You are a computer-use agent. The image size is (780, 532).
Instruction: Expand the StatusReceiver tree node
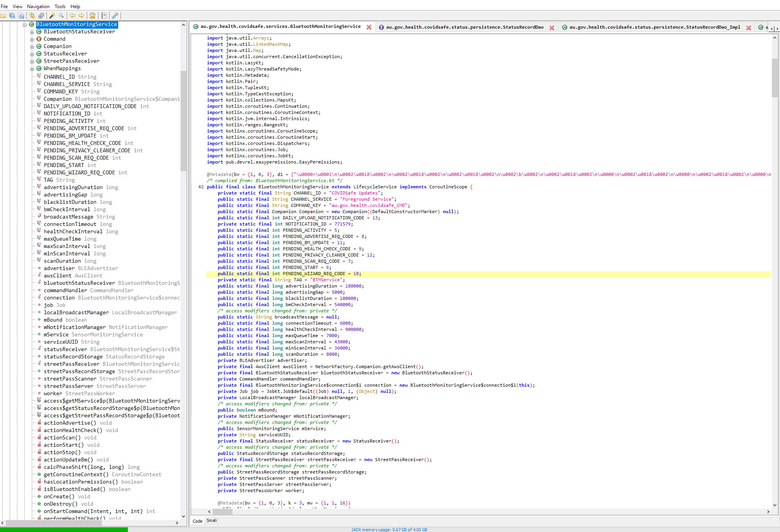(32, 54)
